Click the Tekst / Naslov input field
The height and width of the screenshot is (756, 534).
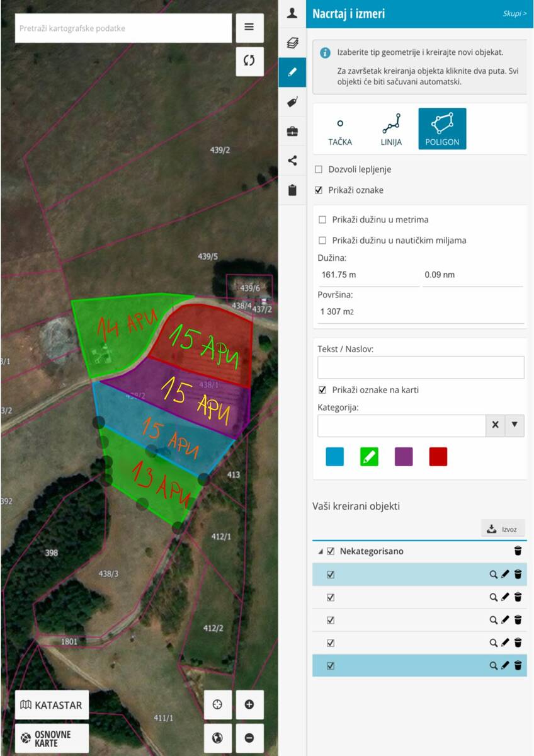tap(421, 367)
